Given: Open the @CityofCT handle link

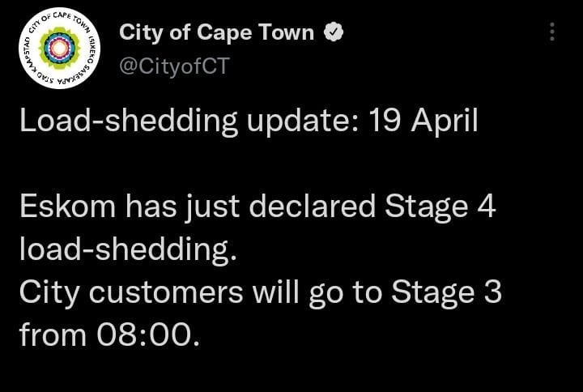Looking at the screenshot, I should (x=174, y=66).
